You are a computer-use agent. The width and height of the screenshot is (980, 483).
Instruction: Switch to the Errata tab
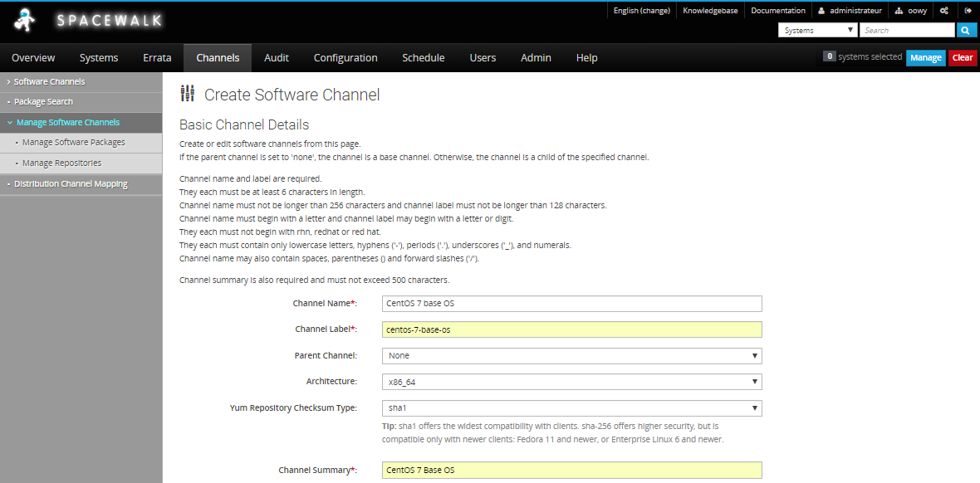pyautogui.click(x=157, y=58)
